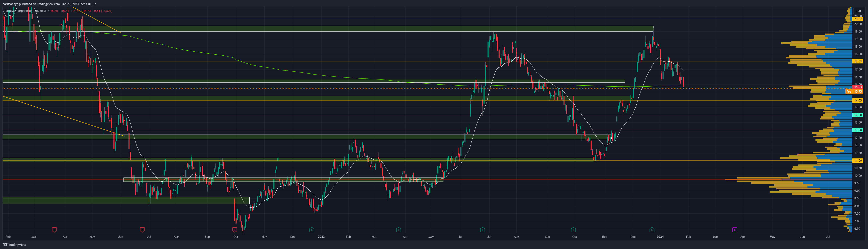The image size is (868, 249).
Task: Click the 6.50 tick on the price axis
Action: click(x=858, y=229)
